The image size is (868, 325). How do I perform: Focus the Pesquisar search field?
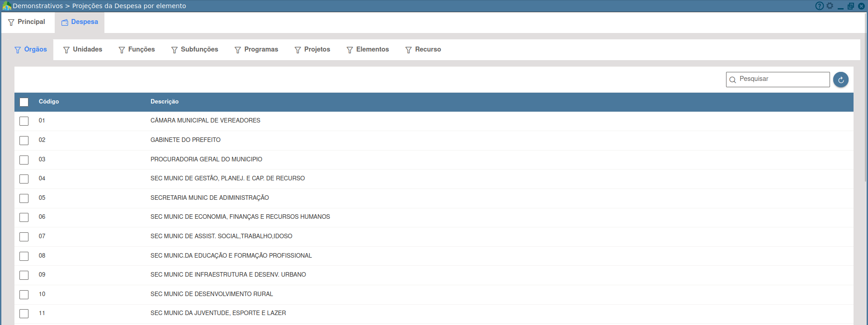point(782,79)
